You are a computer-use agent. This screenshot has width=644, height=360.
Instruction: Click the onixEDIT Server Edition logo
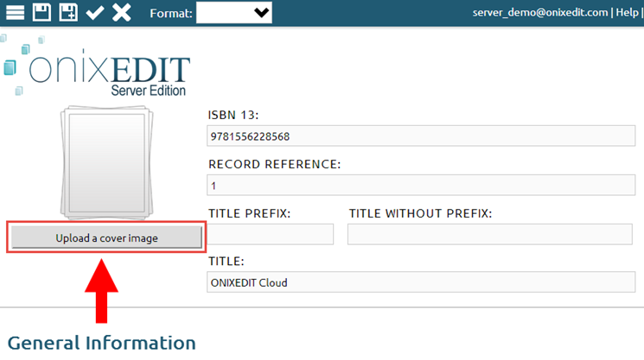pos(97,67)
